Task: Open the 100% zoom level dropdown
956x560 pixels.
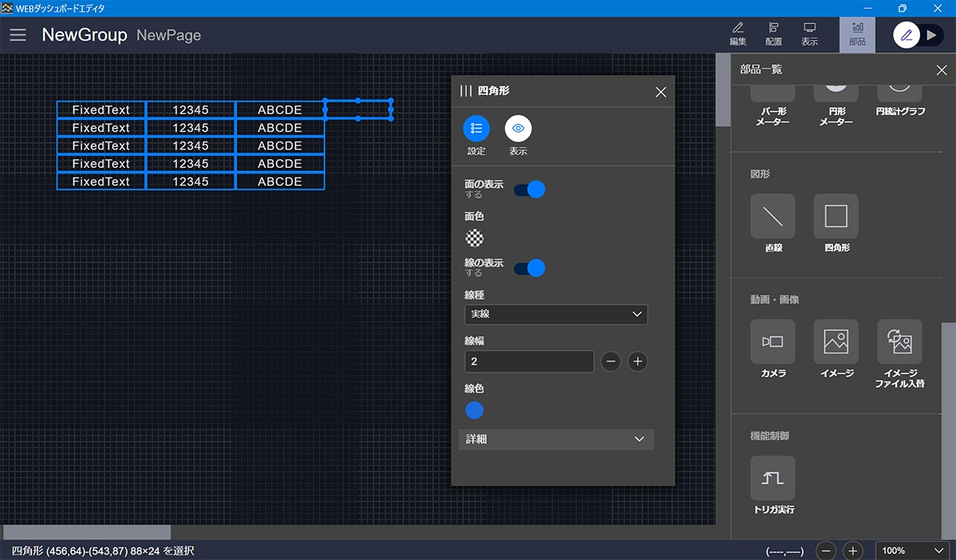Action: 913,551
